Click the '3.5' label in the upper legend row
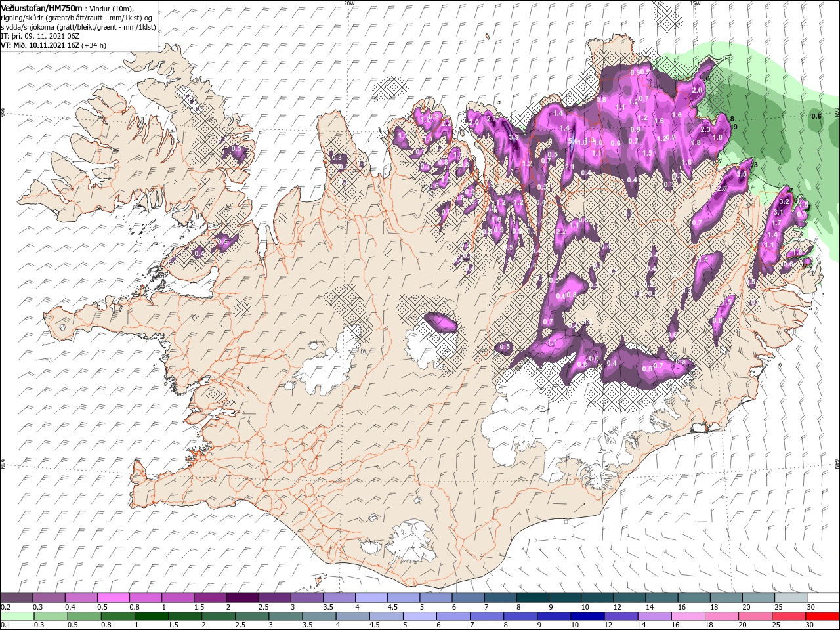Image resolution: width=840 pixels, height=630 pixels. pos(327,607)
